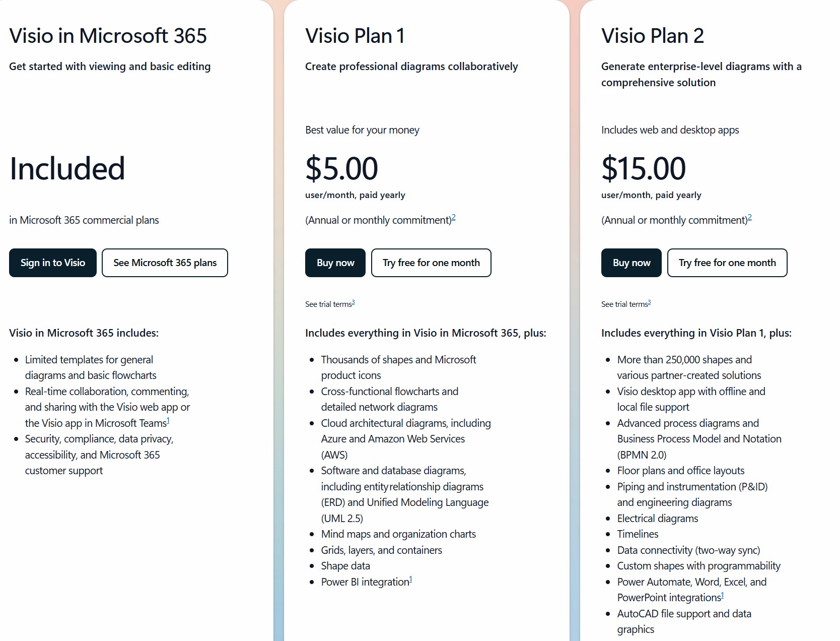The image size is (840, 641).
Task: Open footnote on Power BI integration
Action: [410, 579]
